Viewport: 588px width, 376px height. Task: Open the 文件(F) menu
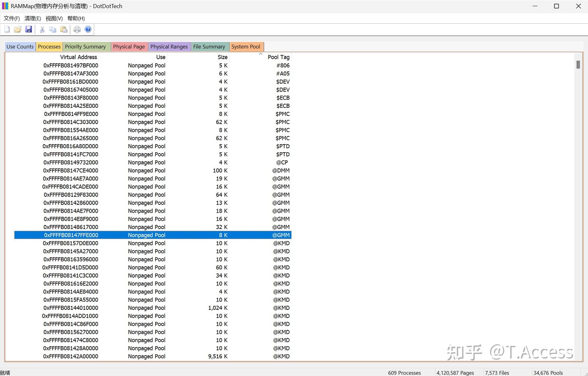[x=12, y=18]
